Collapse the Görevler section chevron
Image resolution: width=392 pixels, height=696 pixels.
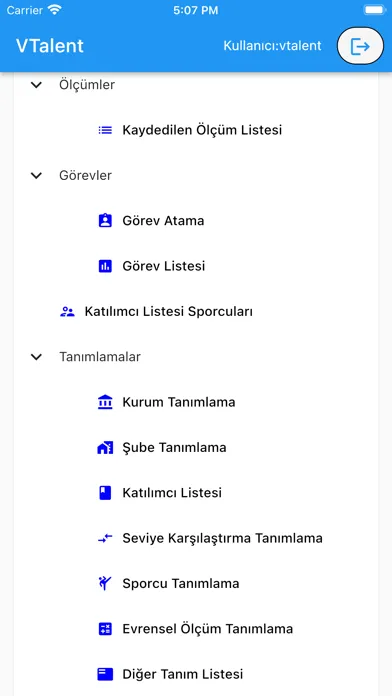36,175
